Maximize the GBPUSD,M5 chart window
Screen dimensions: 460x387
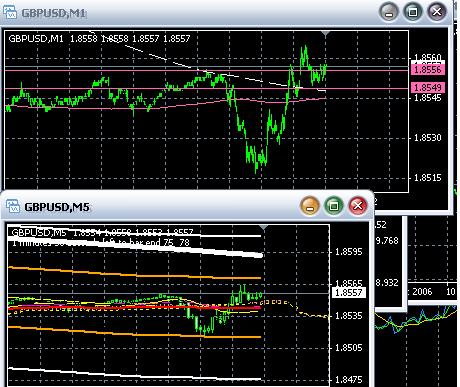334,206
